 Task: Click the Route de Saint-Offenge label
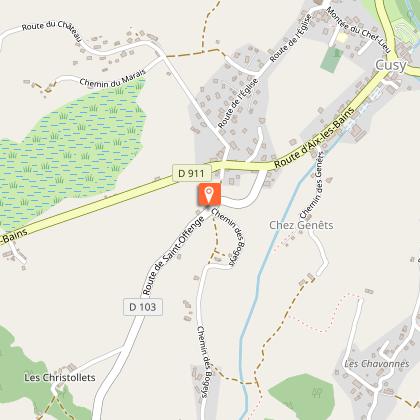(173, 256)
